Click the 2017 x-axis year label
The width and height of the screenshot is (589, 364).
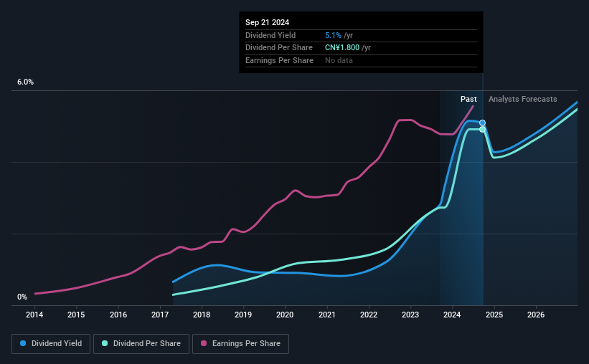pos(160,315)
